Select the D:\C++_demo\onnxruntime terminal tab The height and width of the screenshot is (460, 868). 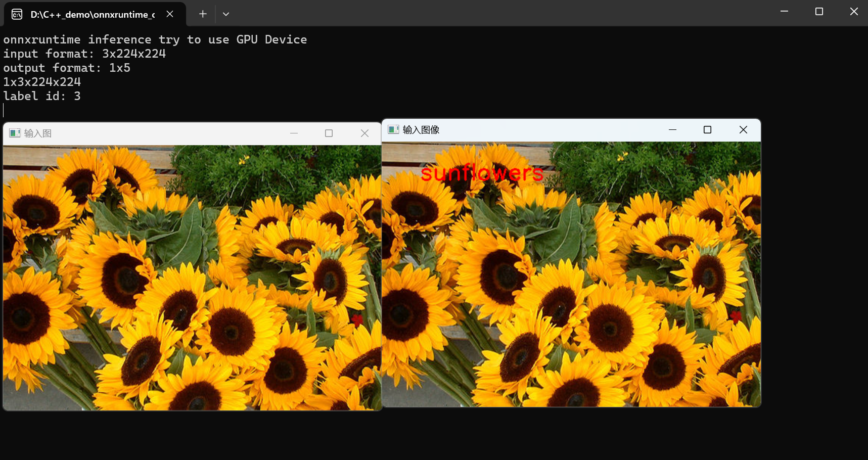[x=95, y=14]
